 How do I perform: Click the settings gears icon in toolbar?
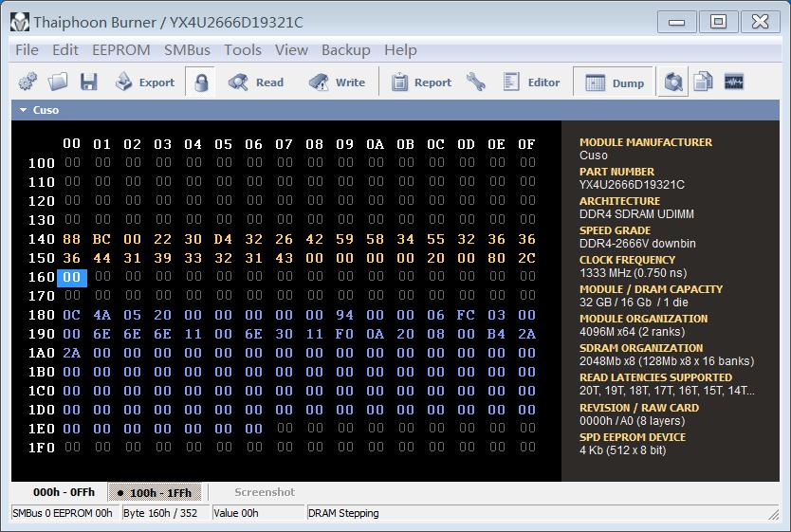[x=28, y=83]
